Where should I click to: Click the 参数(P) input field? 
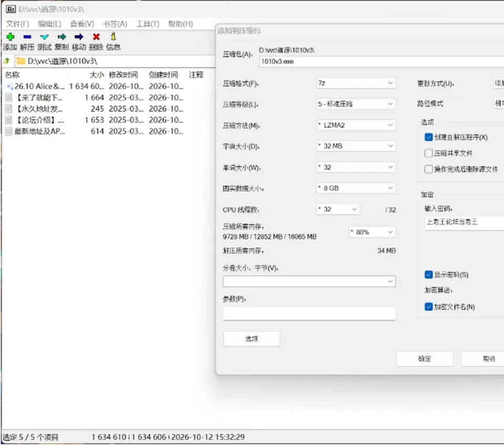pos(309,314)
